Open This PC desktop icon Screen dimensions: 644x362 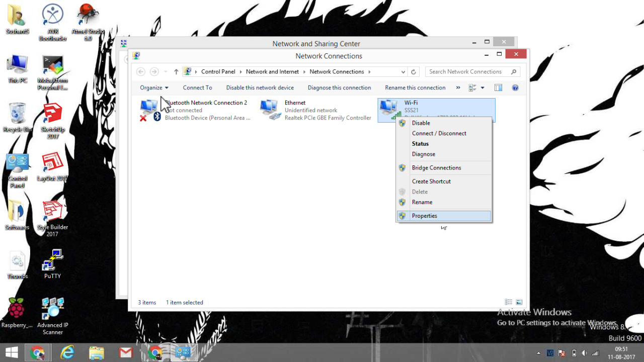pos(17,68)
